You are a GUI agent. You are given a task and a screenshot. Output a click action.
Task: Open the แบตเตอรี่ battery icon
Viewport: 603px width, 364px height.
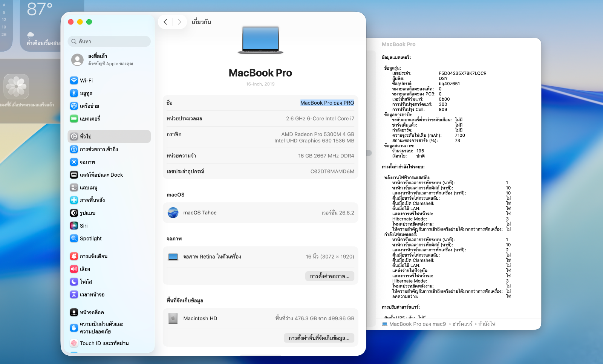[x=74, y=119]
